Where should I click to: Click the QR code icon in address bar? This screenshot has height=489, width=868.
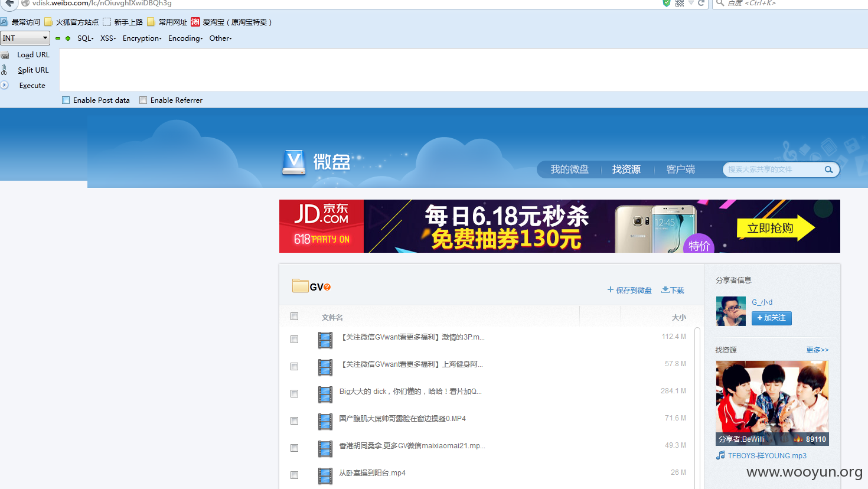pyautogui.click(x=680, y=3)
